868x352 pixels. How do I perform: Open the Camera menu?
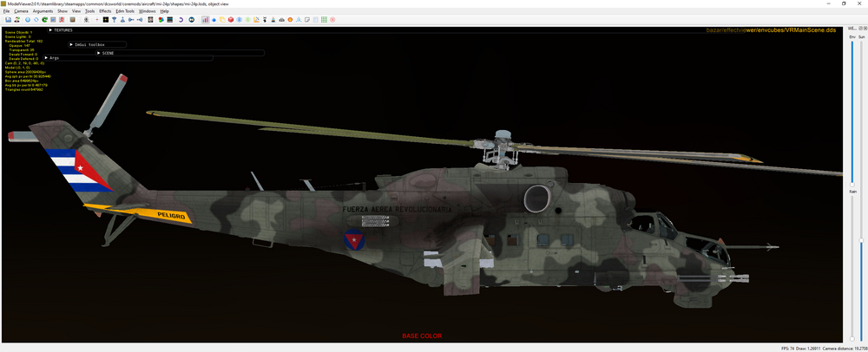[x=21, y=11]
